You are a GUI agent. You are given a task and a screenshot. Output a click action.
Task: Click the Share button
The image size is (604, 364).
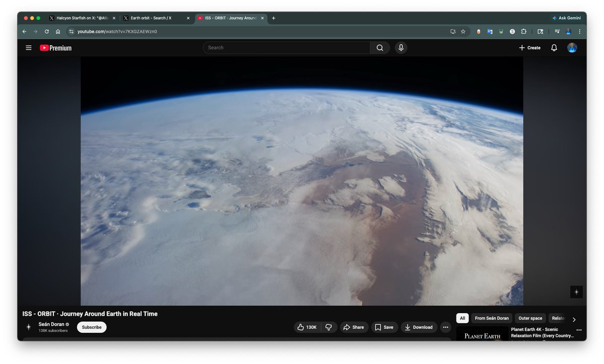pos(354,327)
